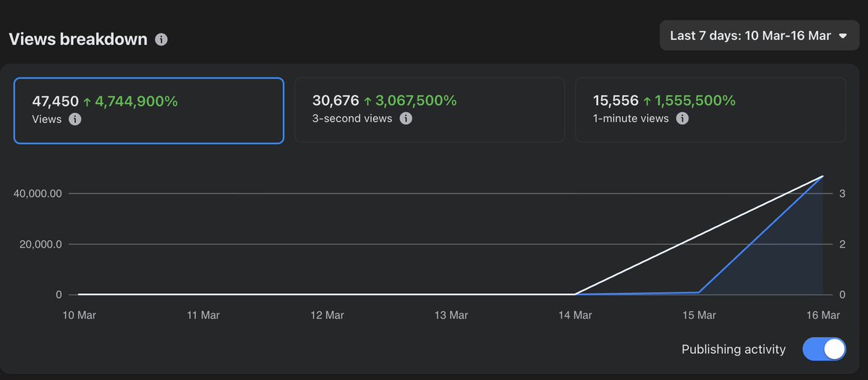Viewport: 868px width, 380px height.
Task: Open info icon beside Views breakdown heading
Action: coord(161,40)
